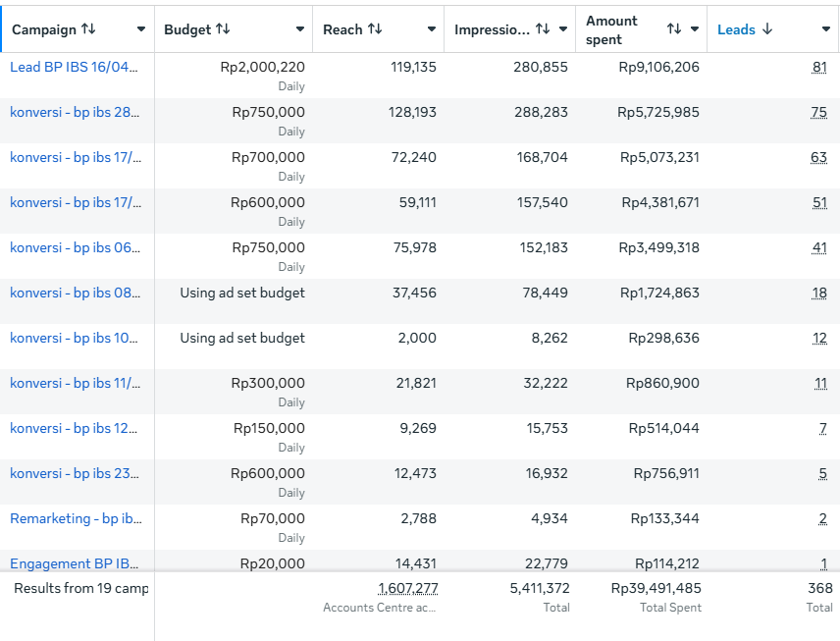Select the Remarketing - bp ib campaign link
840x641 pixels.
tap(75, 518)
